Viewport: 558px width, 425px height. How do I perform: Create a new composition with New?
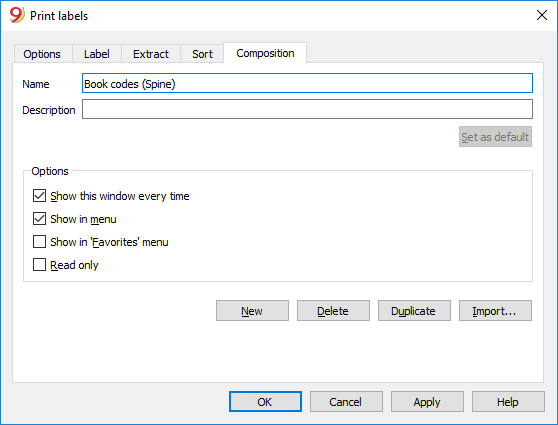tap(252, 311)
